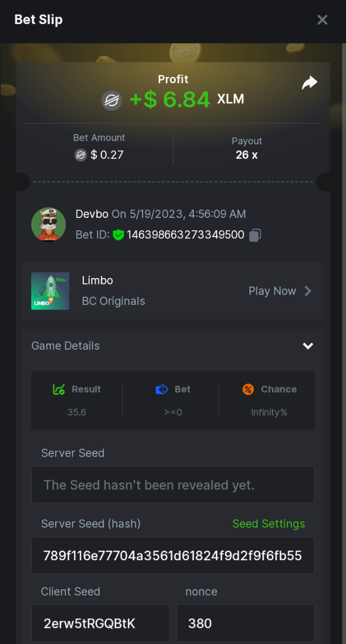
Task: Open Seed Settings link
Action: coord(268,524)
